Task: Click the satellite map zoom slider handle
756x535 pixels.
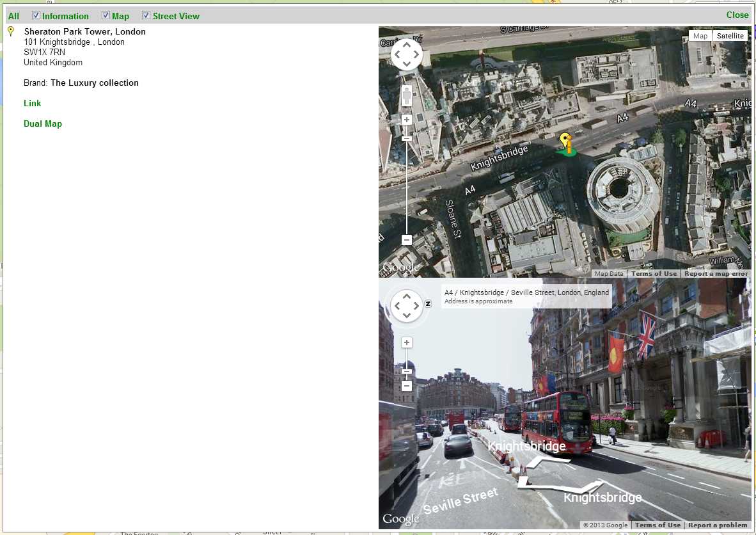Action: click(406, 138)
